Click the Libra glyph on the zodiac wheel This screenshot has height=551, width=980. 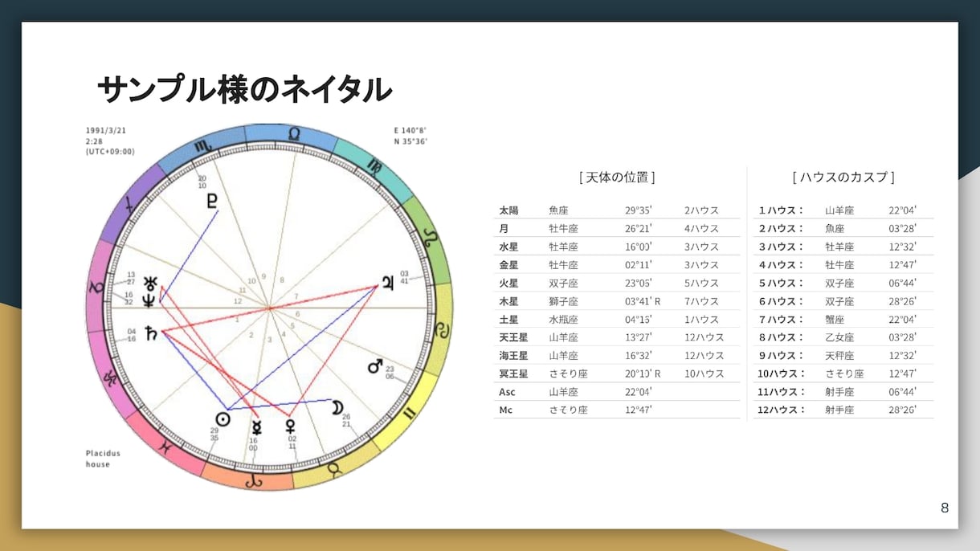[x=295, y=134]
